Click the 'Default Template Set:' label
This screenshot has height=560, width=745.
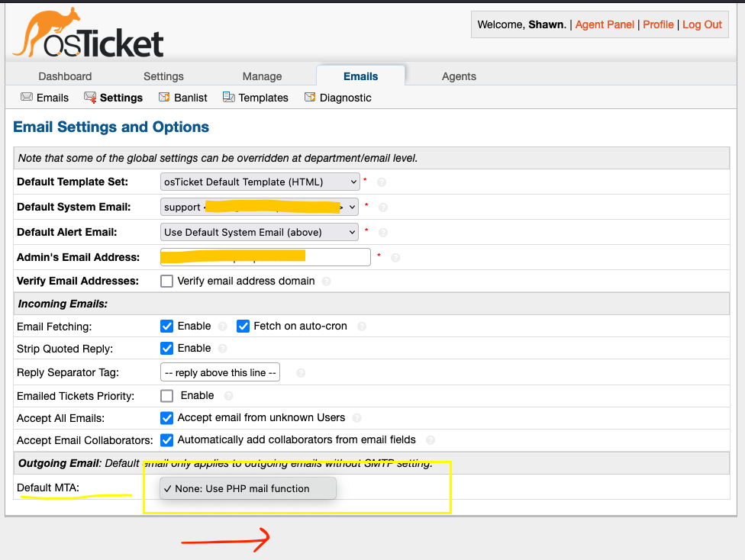(x=73, y=182)
